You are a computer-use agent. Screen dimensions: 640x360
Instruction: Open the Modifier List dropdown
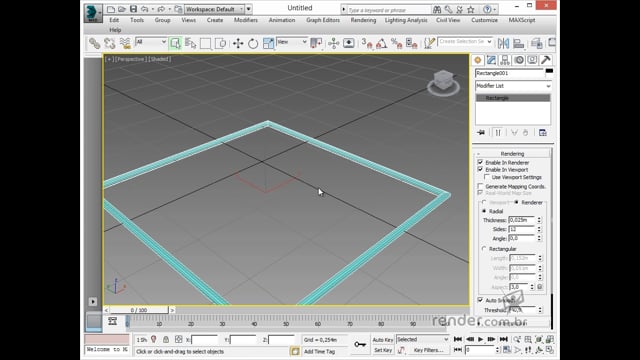coord(513,86)
